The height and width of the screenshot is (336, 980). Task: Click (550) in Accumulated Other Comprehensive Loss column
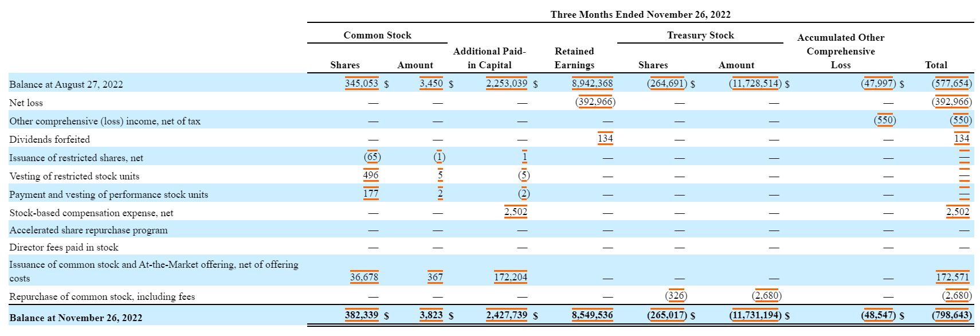click(x=885, y=120)
